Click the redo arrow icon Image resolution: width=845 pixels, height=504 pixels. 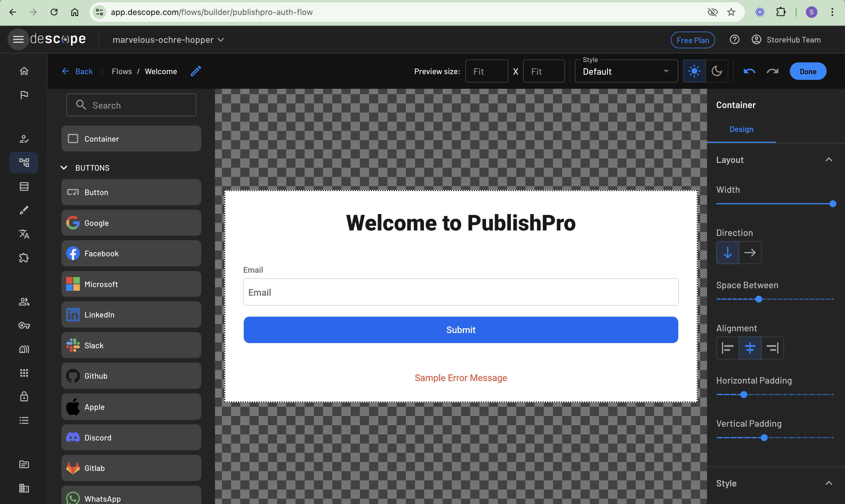772,71
